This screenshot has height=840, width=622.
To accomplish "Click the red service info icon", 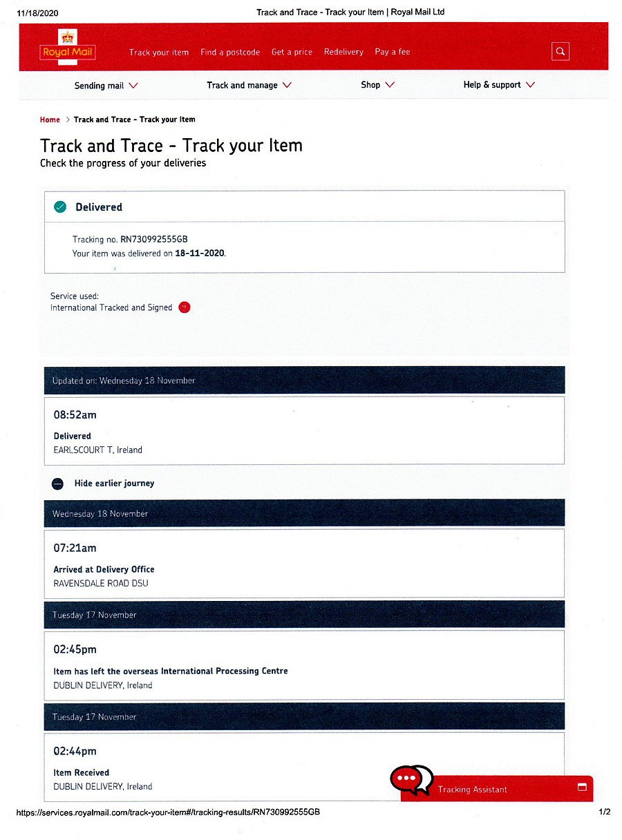I will 184,307.
